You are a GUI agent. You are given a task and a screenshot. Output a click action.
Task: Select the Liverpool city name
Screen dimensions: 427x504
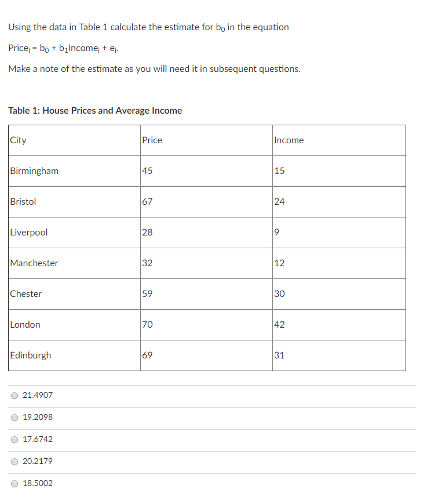tap(29, 232)
